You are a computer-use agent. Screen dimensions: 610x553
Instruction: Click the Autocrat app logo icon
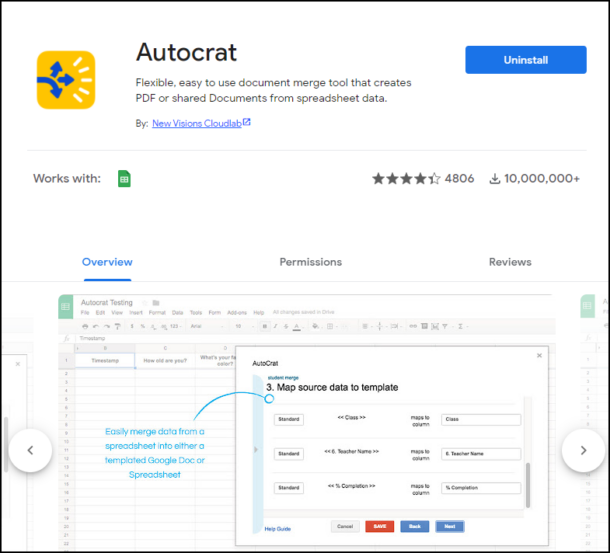point(66,80)
